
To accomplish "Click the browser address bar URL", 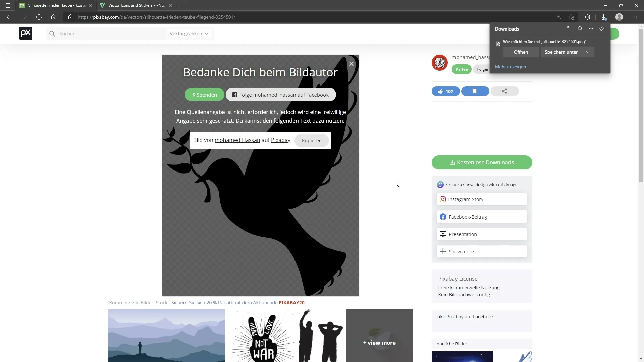I will (156, 17).
